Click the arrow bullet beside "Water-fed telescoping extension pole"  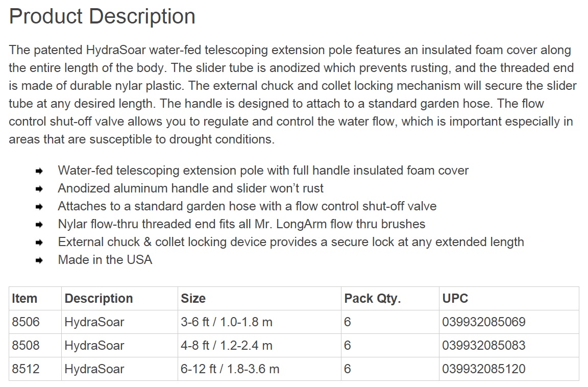40,171
